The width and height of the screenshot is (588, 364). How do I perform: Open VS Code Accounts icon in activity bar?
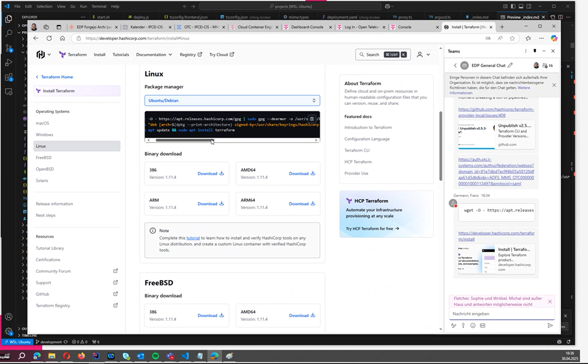(9, 317)
